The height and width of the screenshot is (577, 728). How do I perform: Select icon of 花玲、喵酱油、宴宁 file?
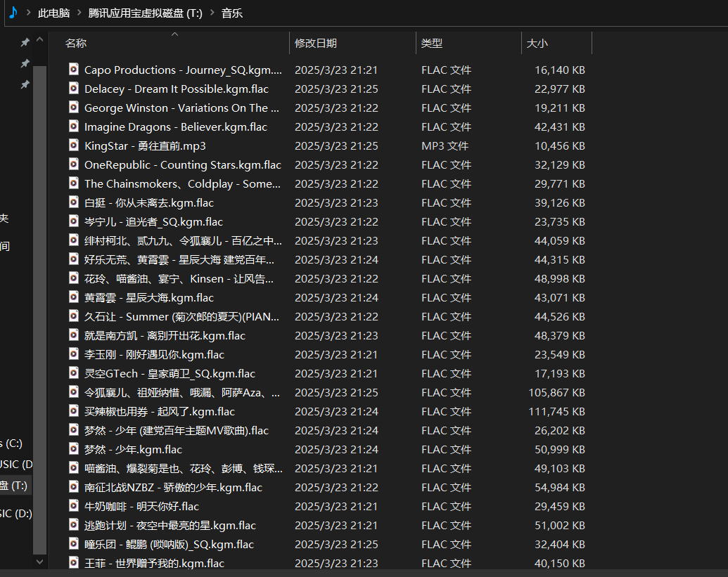pos(73,278)
